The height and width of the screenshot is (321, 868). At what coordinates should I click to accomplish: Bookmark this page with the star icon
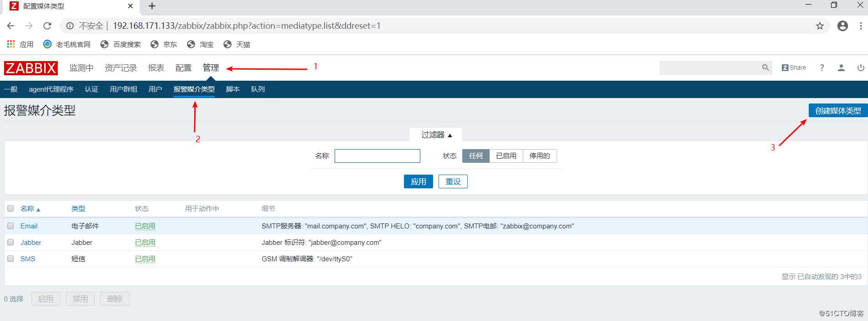(820, 26)
